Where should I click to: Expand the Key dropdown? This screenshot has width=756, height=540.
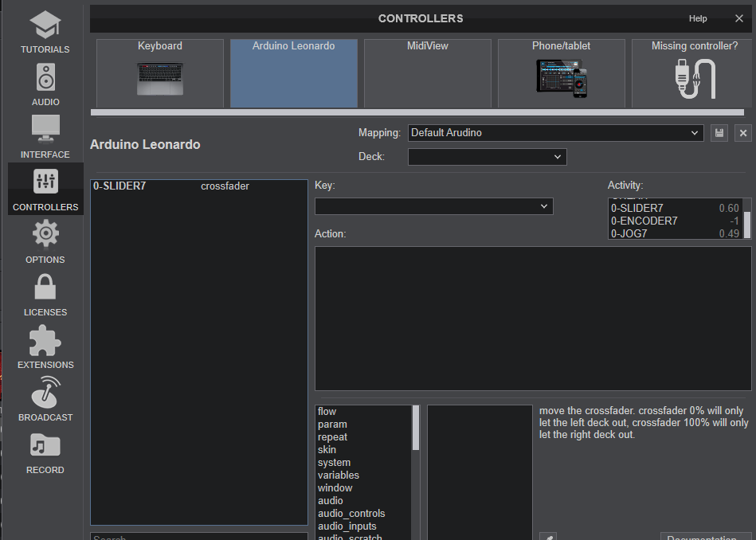pos(433,205)
